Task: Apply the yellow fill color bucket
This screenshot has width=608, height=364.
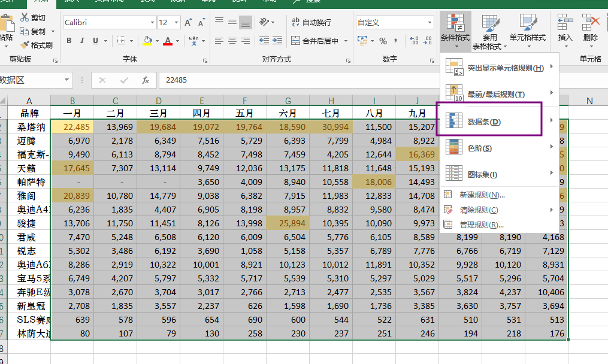Action: click(147, 41)
